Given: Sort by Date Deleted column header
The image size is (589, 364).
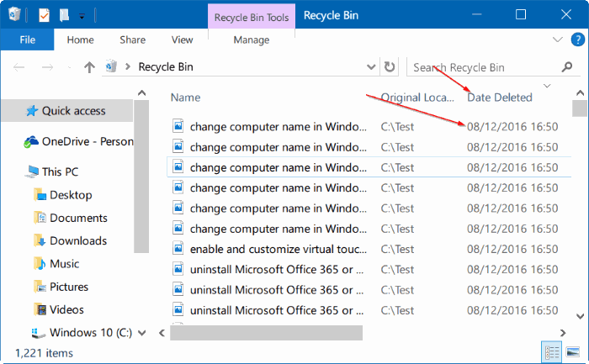Looking at the screenshot, I should [500, 98].
